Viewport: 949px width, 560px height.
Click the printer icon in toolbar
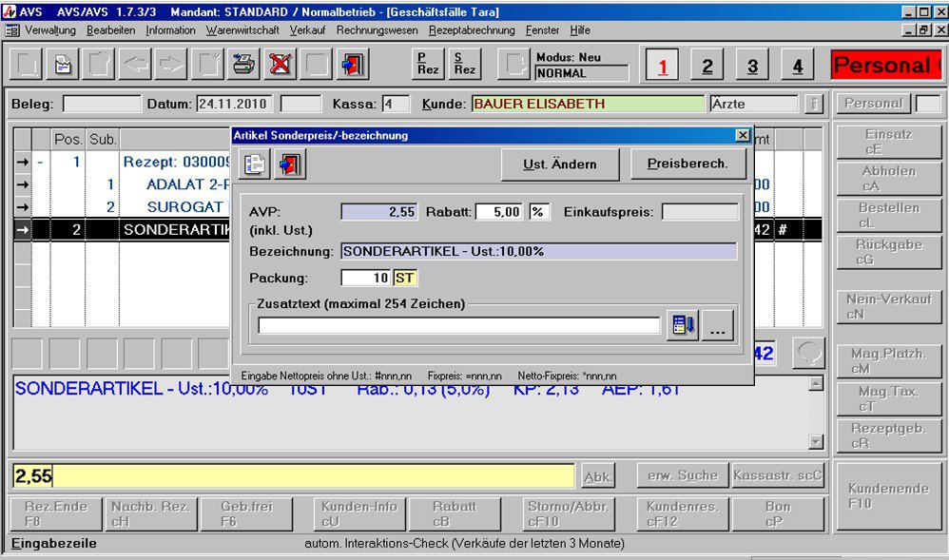(x=244, y=65)
